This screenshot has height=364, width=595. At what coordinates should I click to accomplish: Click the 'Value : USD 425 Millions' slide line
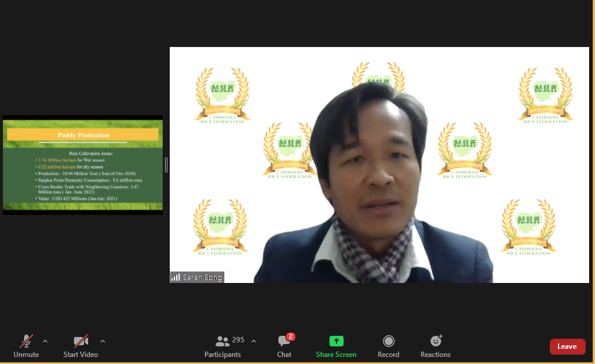click(78, 198)
